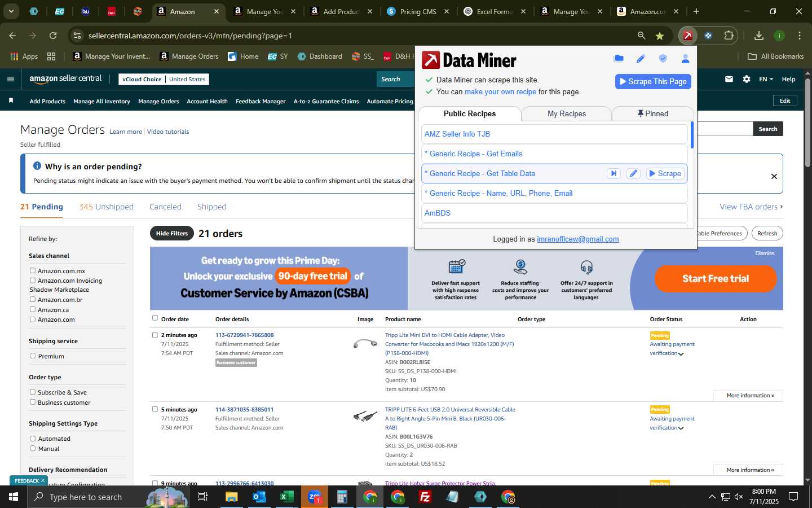
Task: Click Scrape on Get Table Data recipe
Action: (665, 174)
